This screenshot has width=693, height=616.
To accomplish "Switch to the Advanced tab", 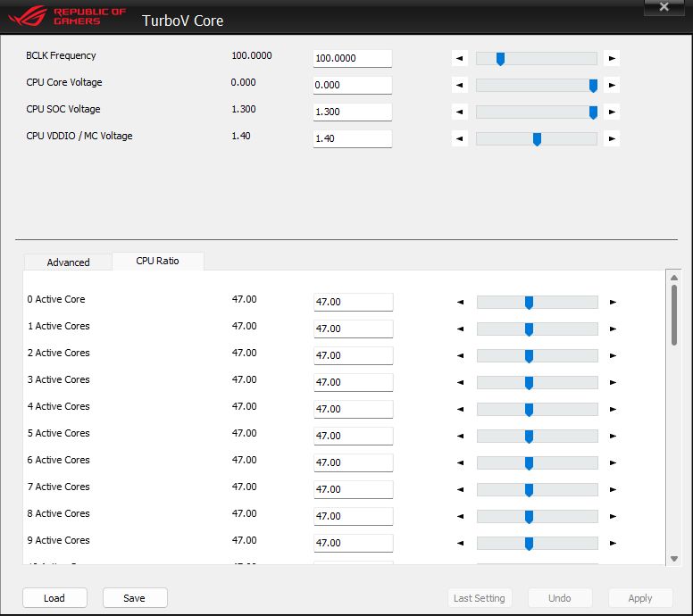I will click(68, 262).
